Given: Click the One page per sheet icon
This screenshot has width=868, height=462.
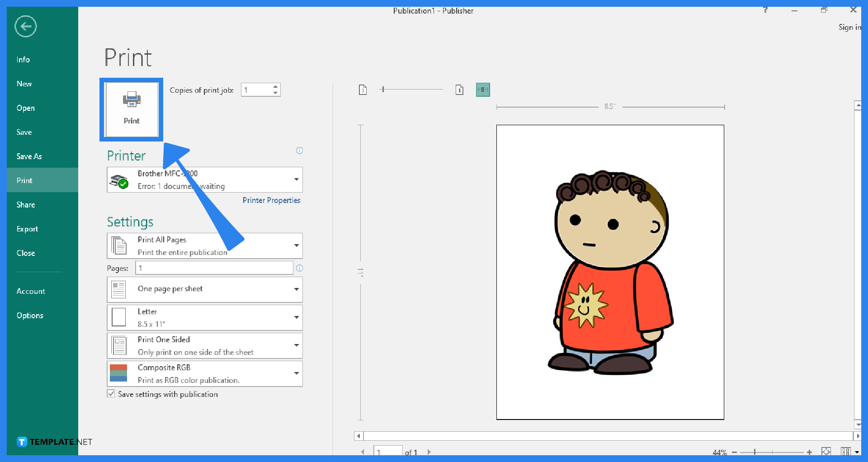Looking at the screenshot, I should (119, 289).
